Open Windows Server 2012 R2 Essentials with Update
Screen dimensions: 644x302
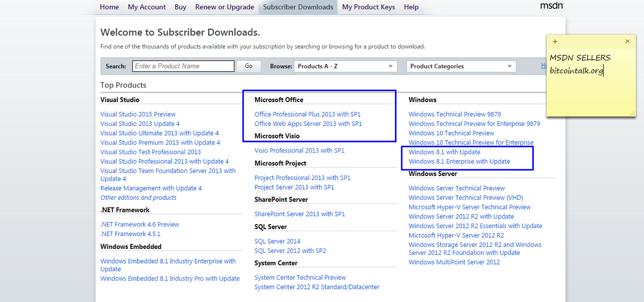(475, 226)
